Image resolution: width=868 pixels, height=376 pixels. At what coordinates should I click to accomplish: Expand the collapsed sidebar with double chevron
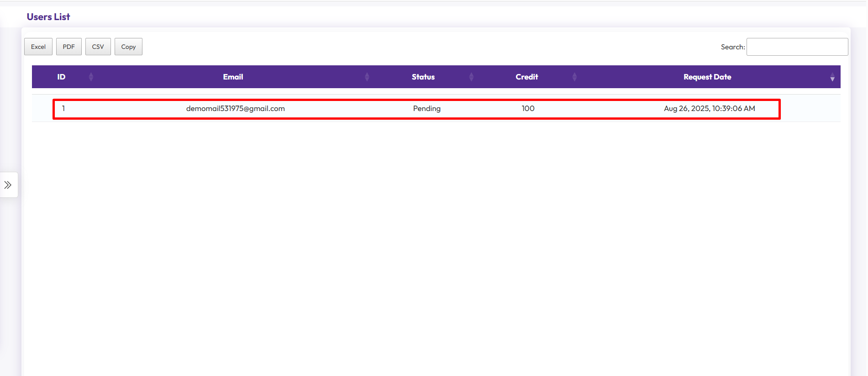click(x=8, y=185)
